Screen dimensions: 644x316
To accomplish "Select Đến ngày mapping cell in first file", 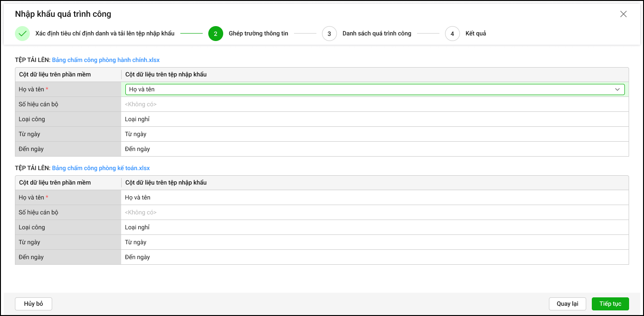I will (x=375, y=149).
